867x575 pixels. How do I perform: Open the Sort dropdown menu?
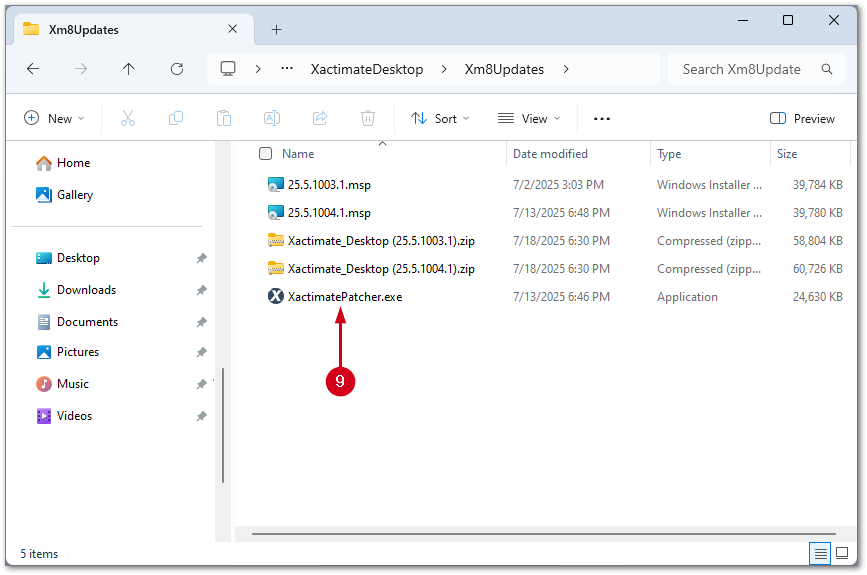(440, 118)
